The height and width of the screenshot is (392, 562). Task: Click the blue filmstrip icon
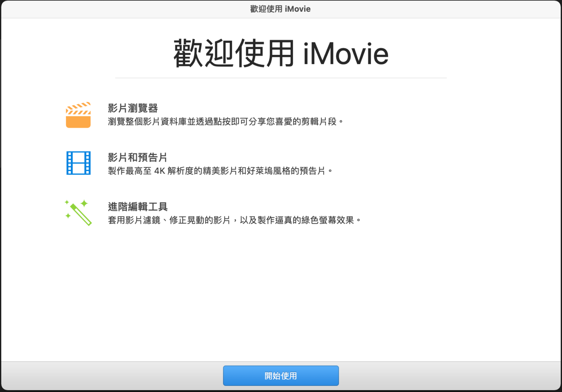78,163
